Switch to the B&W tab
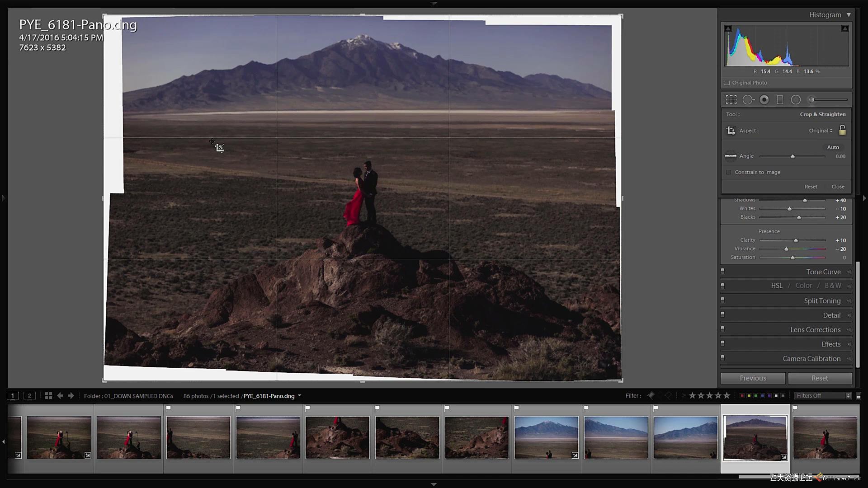868x488 pixels. [833, 286]
